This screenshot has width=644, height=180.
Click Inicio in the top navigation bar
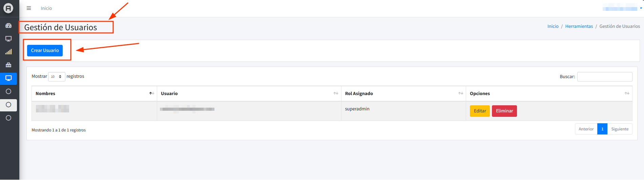click(46, 8)
